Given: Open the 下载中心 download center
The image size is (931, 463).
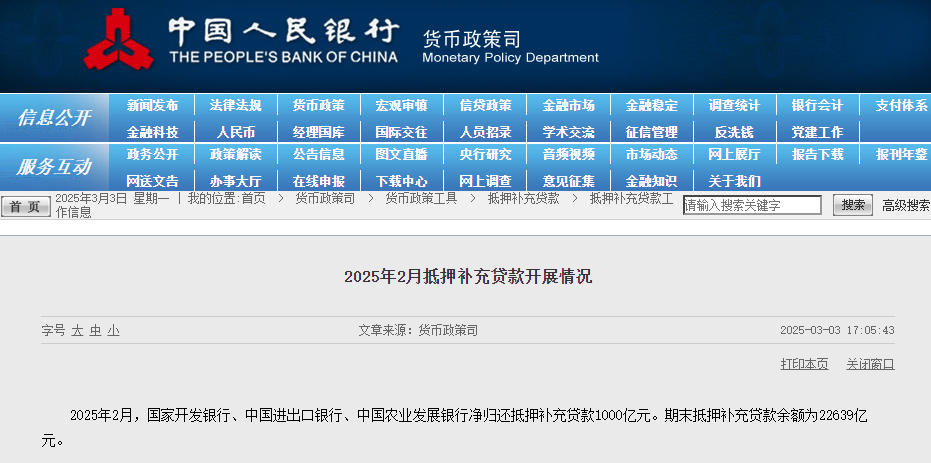Looking at the screenshot, I should (x=401, y=181).
